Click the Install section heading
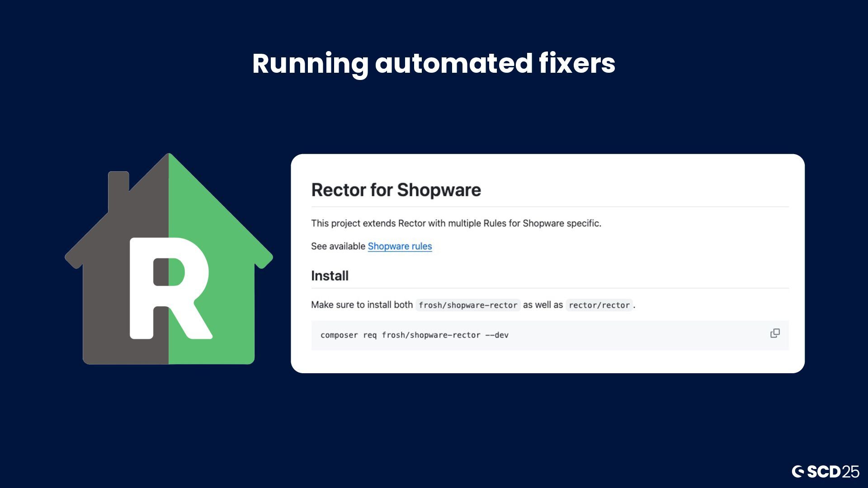868x488 pixels. tap(330, 276)
